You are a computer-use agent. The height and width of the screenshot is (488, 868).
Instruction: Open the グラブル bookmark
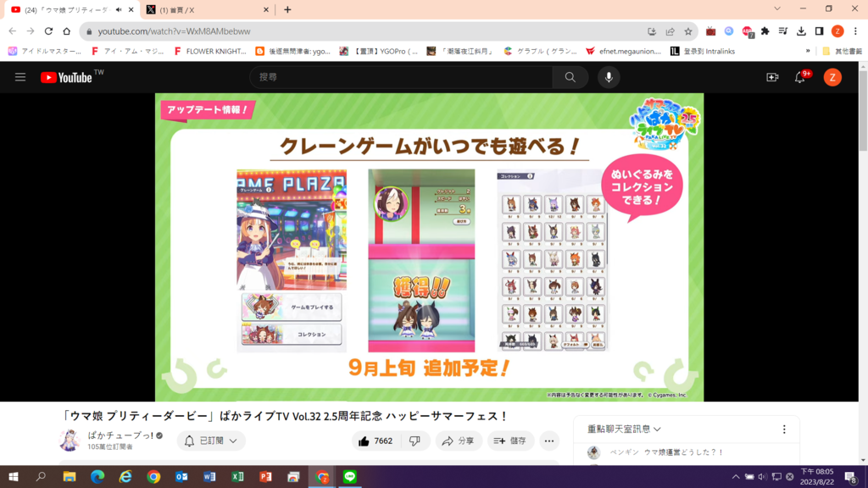coord(540,52)
